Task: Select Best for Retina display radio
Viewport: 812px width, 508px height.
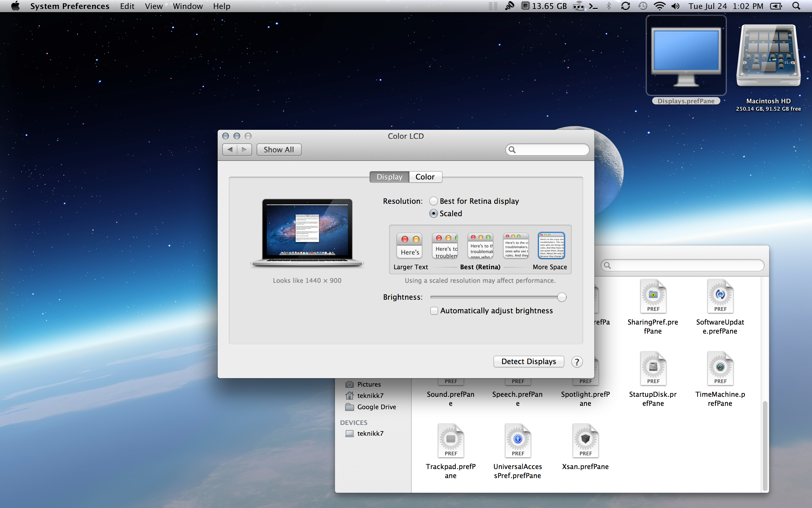Action: (x=434, y=201)
